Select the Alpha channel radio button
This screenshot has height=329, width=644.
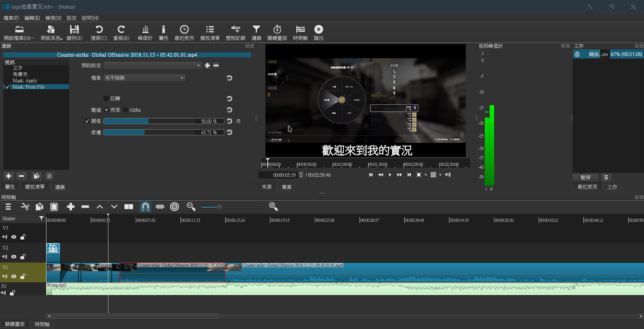pyautogui.click(x=126, y=110)
